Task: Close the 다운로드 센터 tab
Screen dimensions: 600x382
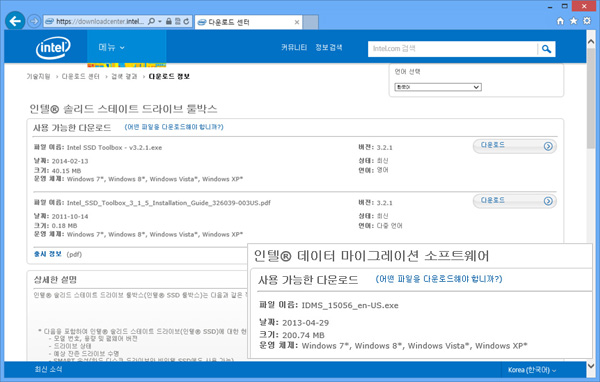Action: coord(297,22)
